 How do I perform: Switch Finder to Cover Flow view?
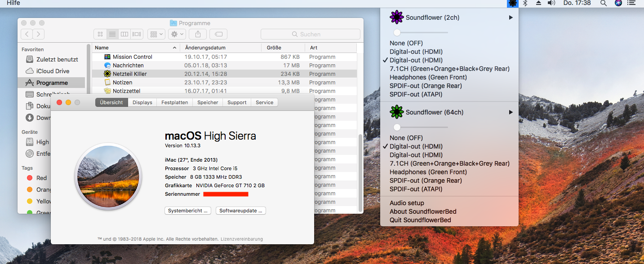[137, 34]
